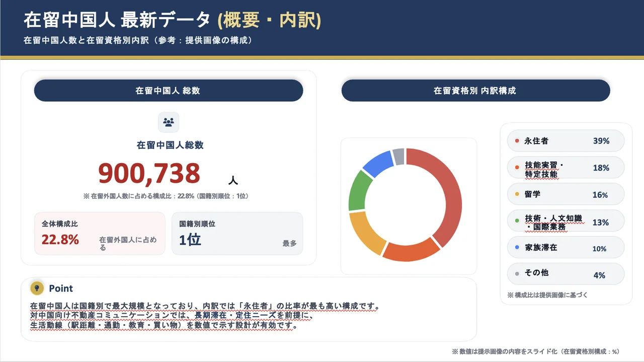The width and height of the screenshot is (644, 362).
Task: Select the 在留資格別 内訳構成 header pill
Action: click(x=475, y=91)
